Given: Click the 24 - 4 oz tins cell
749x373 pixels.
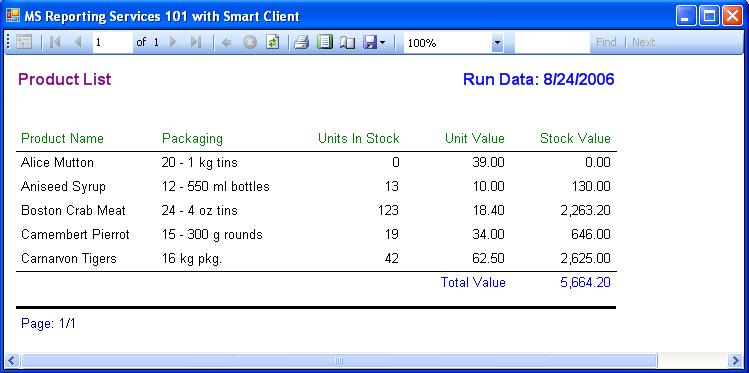Looking at the screenshot, I should click(199, 211).
